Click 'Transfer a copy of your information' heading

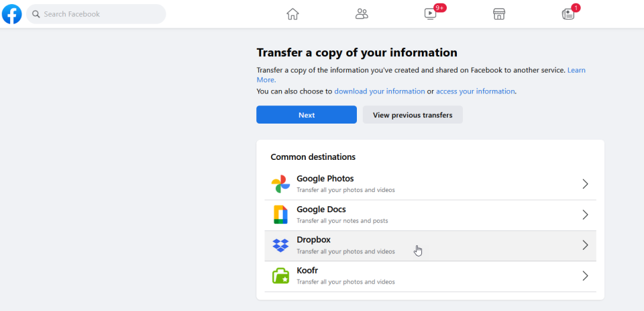[357, 52]
